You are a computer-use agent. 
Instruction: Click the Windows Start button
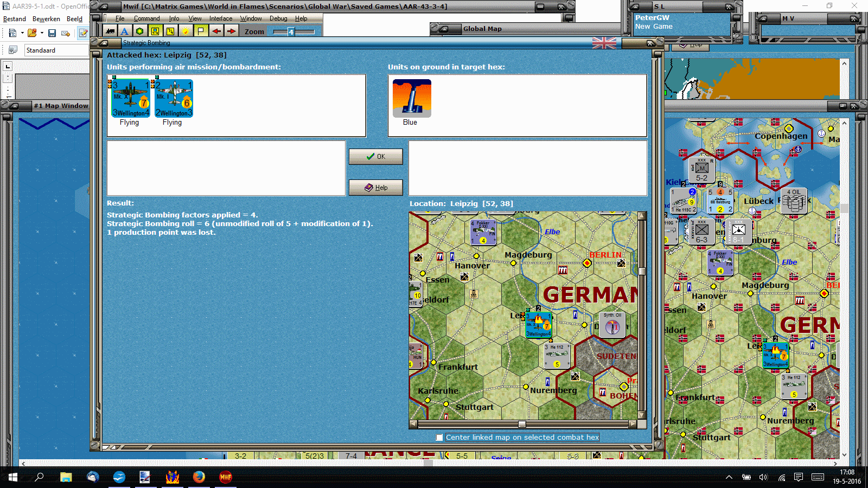(x=13, y=477)
